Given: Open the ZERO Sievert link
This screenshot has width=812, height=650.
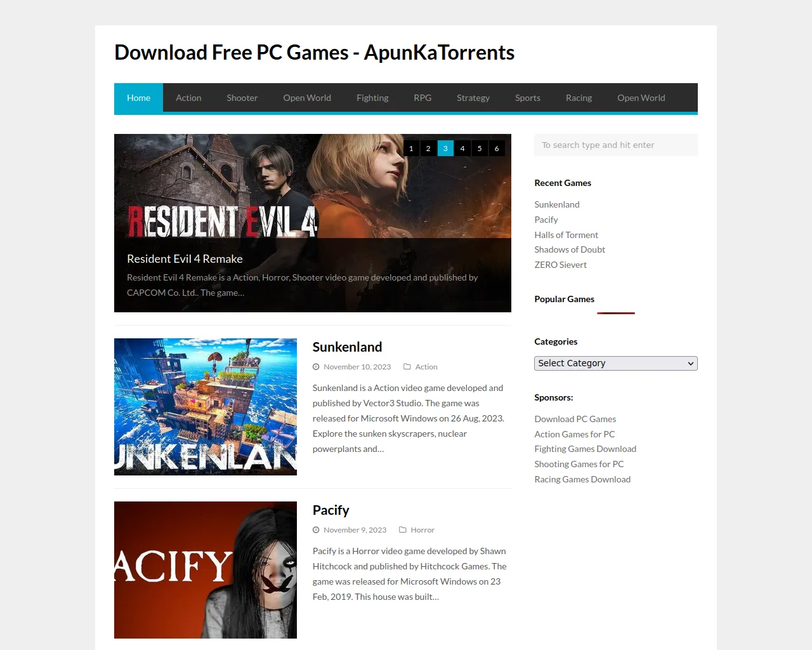Looking at the screenshot, I should coord(560,265).
